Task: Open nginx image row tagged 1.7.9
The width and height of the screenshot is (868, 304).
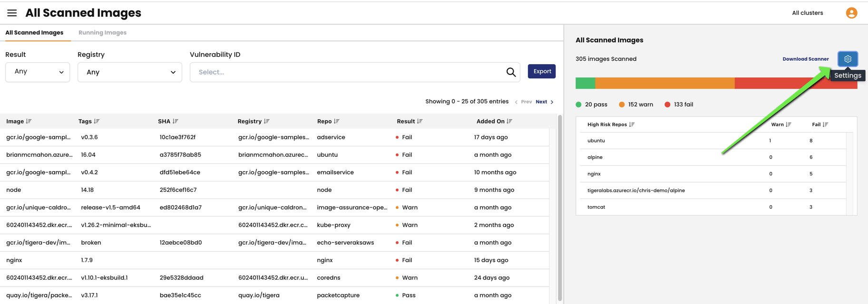Action: (274, 260)
